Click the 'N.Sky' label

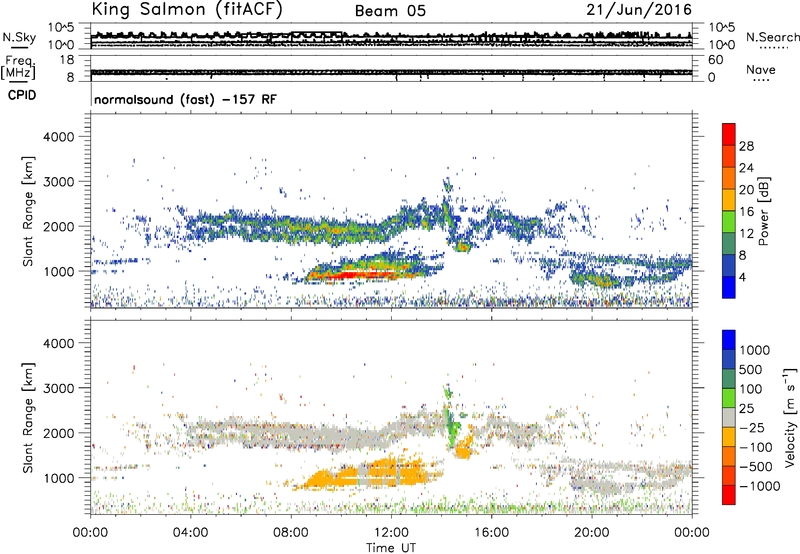tap(19, 37)
